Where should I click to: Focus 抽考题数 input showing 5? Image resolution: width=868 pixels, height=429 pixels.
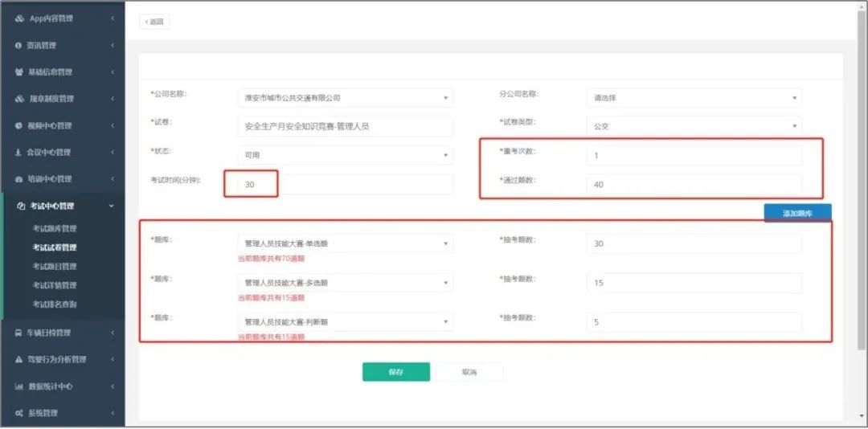[694, 322]
